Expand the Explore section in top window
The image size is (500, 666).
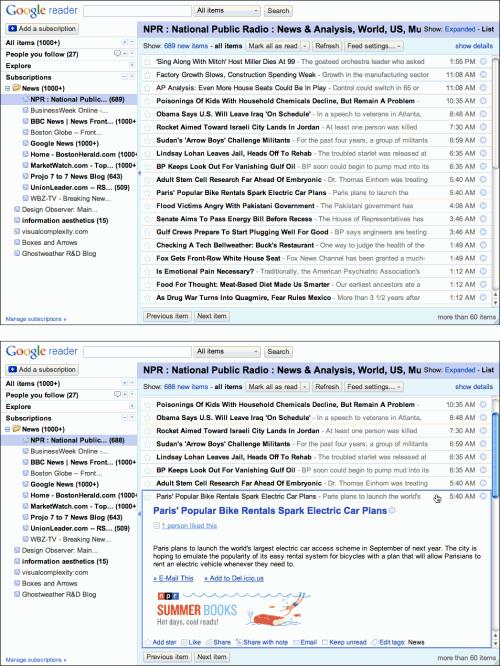click(131, 65)
